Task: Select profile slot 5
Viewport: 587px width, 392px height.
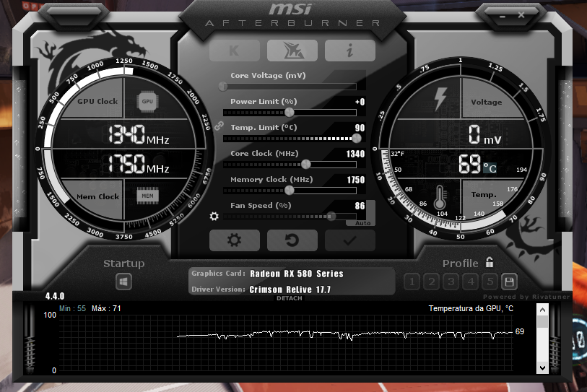Action: (490, 282)
